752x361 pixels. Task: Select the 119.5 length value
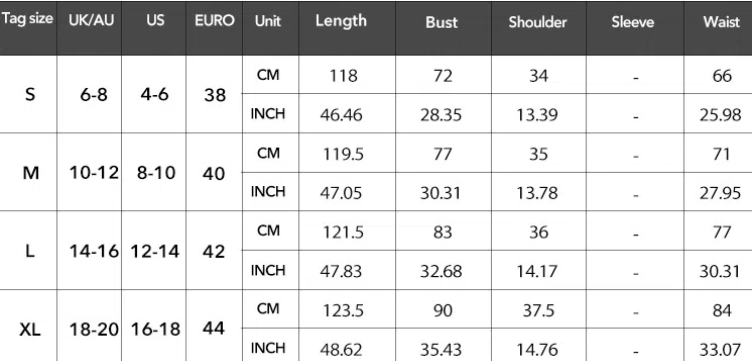[x=341, y=154]
